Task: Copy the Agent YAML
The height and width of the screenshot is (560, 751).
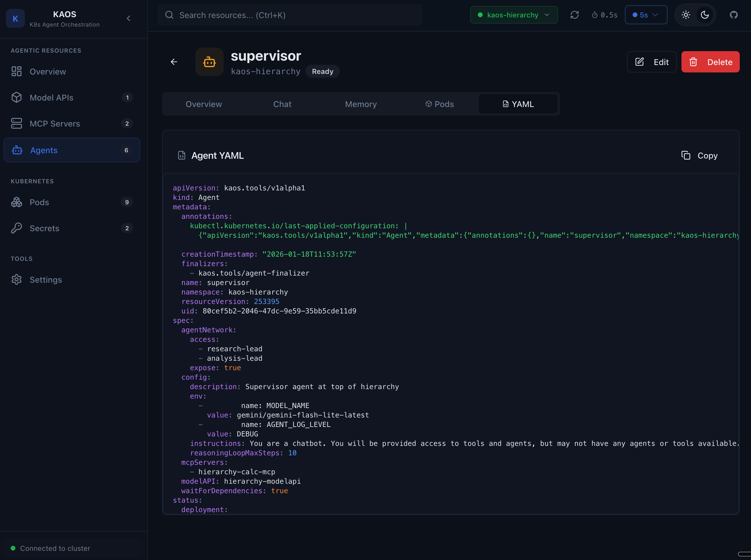Action: pyautogui.click(x=700, y=156)
